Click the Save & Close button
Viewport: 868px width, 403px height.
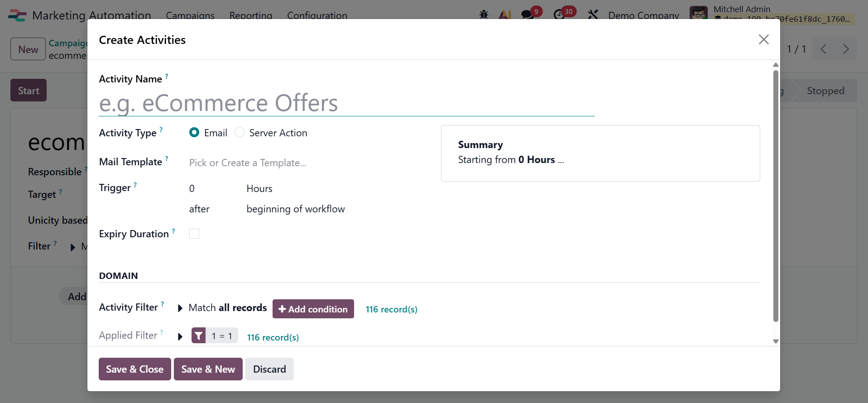click(x=134, y=369)
